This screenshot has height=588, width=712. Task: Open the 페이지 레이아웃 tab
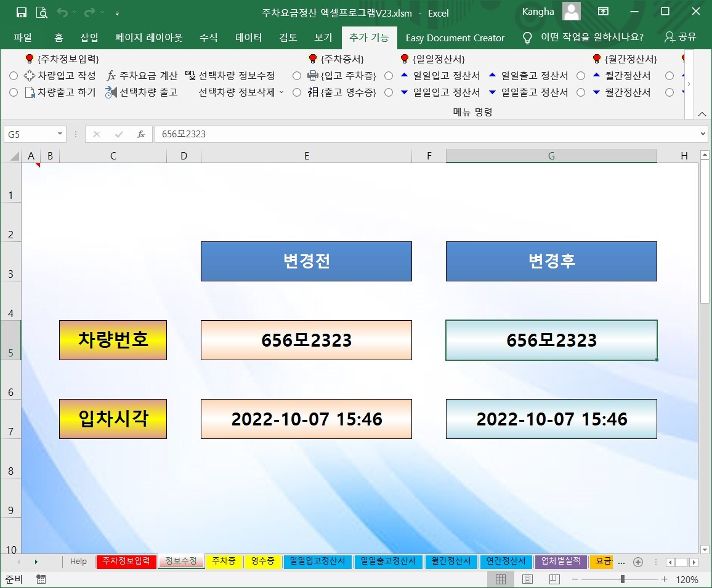coord(148,37)
